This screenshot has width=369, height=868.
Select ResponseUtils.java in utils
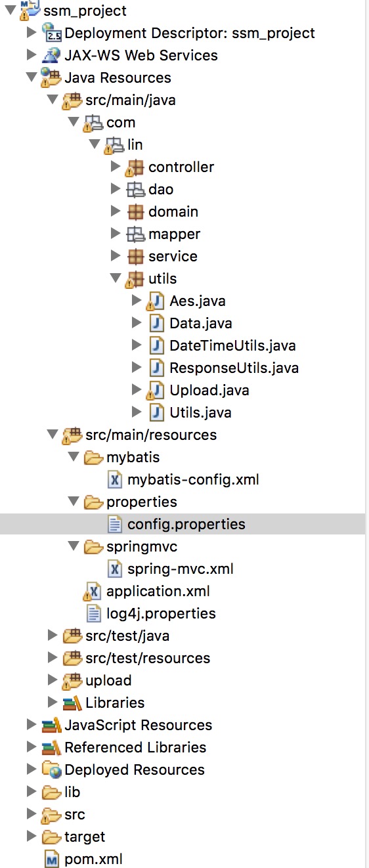click(225, 368)
